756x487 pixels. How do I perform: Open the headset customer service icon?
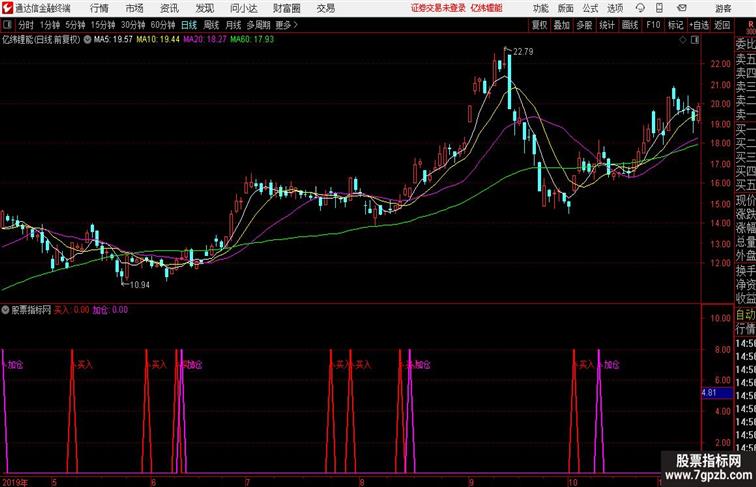pos(640,8)
